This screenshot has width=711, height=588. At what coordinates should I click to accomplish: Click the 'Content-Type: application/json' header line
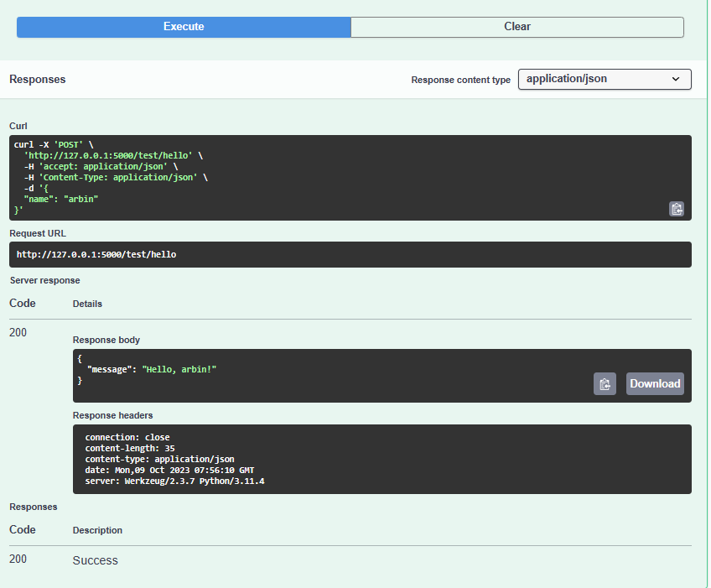click(116, 177)
